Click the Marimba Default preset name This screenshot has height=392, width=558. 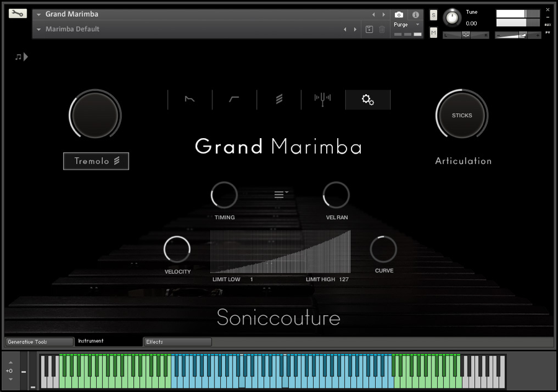[x=73, y=29]
